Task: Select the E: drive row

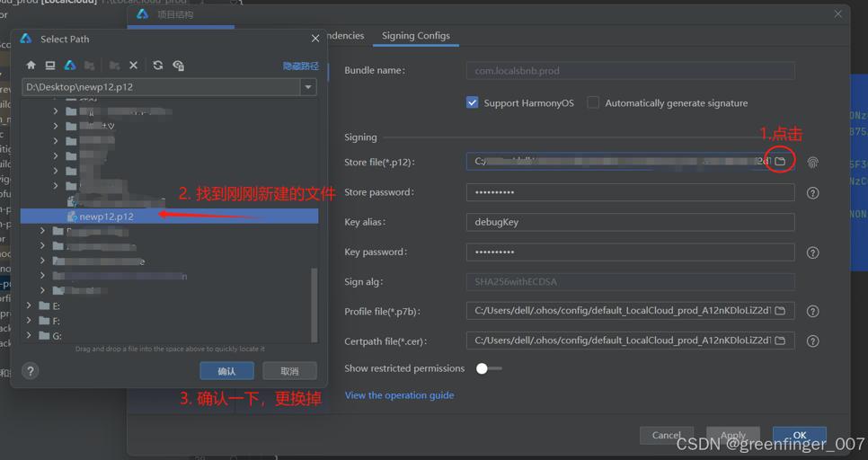Action: pyautogui.click(x=170, y=305)
